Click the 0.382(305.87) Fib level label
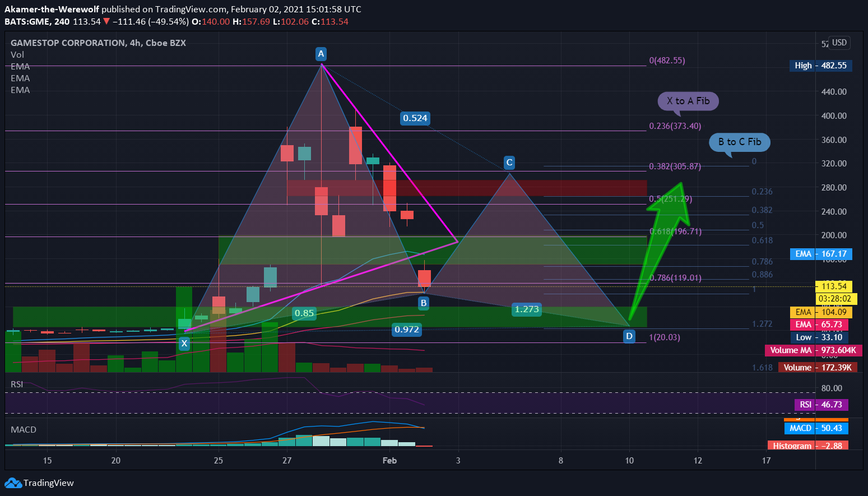This screenshot has width=868, height=496. point(675,166)
